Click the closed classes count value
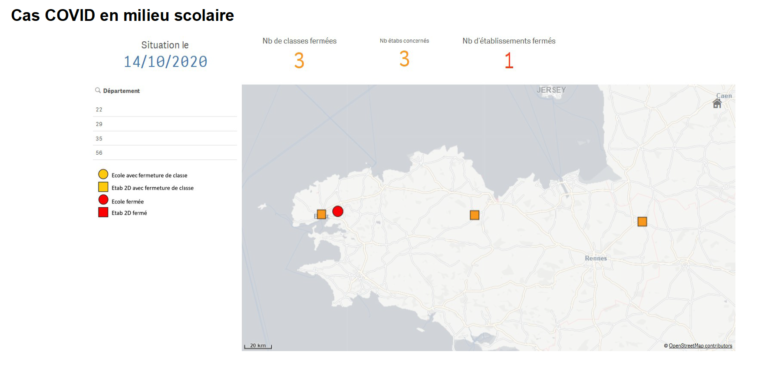Viewport: 768px width, 365px height. click(299, 61)
